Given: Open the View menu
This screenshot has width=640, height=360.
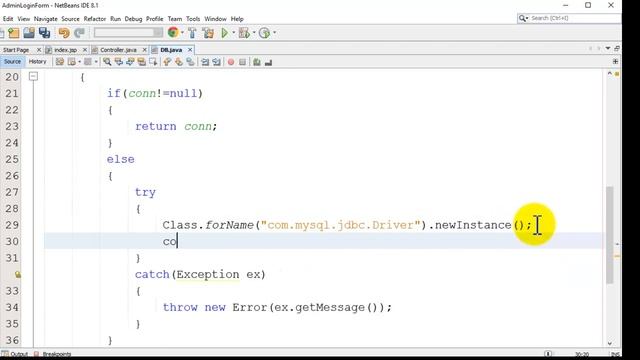Looking at the screenshot, I should tap(24, 19).
